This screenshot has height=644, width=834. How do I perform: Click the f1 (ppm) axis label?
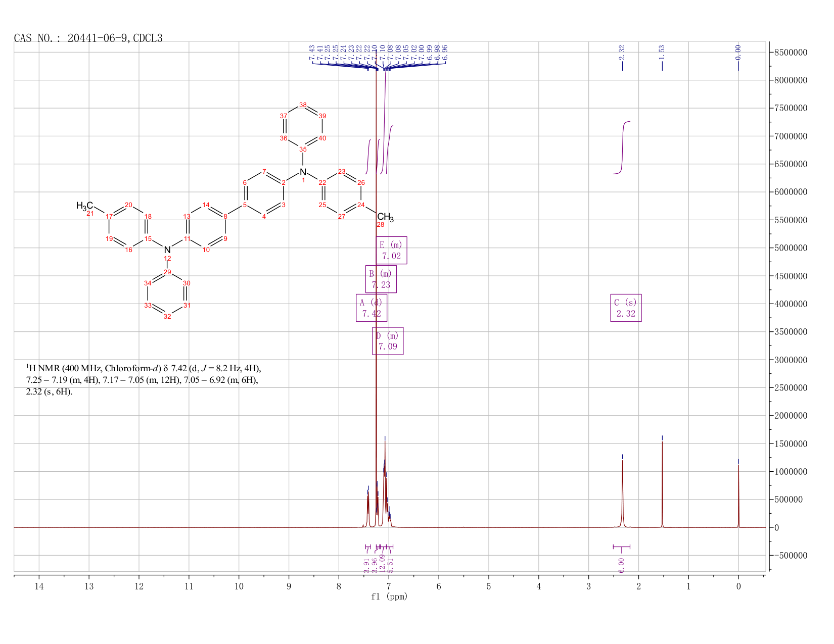point(389,597)
